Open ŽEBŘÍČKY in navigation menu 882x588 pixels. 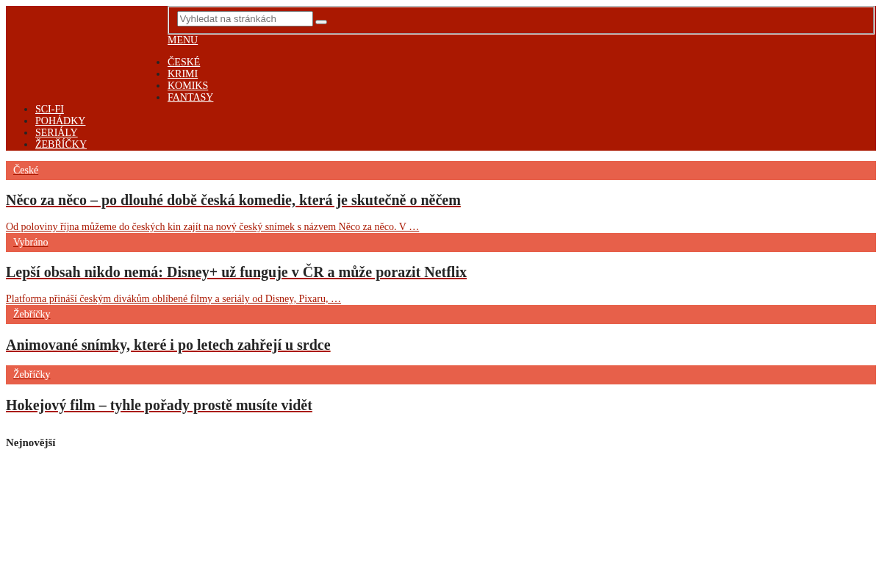click(x=61, y=145)
